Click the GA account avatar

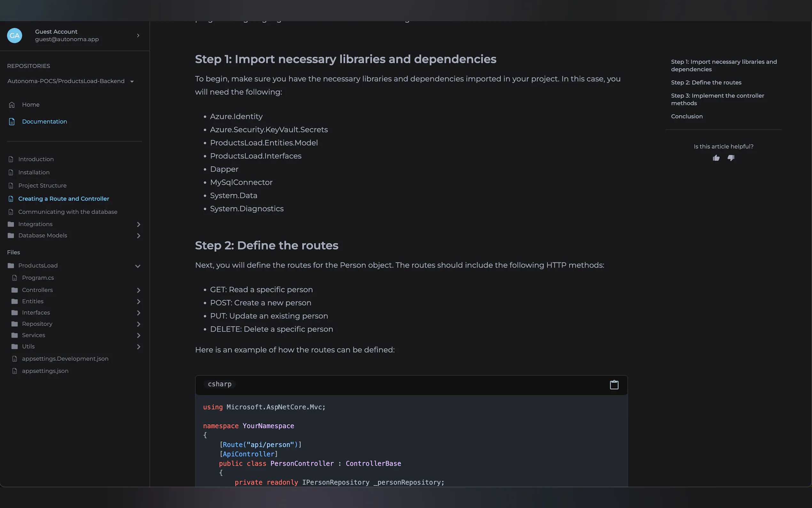click(14, 35)
